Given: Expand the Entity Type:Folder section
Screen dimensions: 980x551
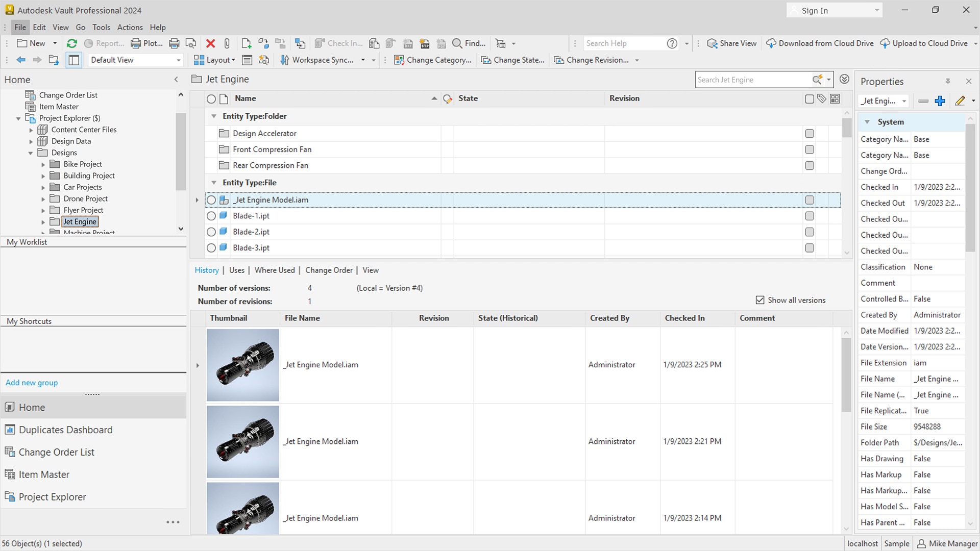Looking at the screenshot, I should click(214, 116).
